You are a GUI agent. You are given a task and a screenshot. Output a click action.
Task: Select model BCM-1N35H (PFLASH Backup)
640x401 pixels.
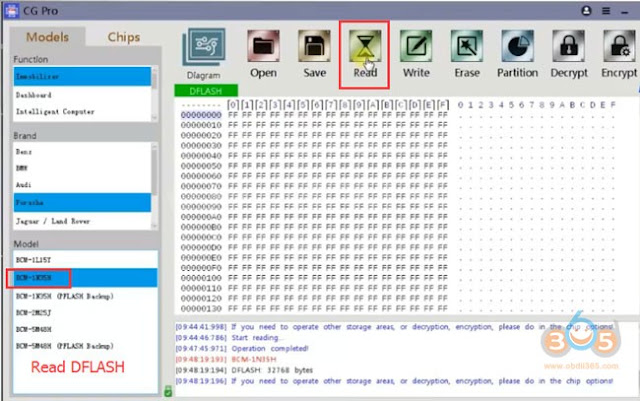point(85,296)
